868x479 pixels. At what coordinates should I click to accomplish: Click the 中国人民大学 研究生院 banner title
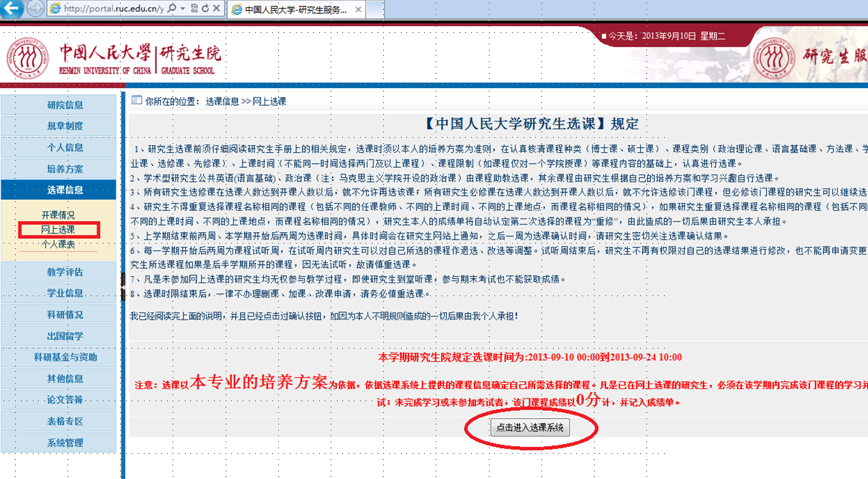point(140,59)
